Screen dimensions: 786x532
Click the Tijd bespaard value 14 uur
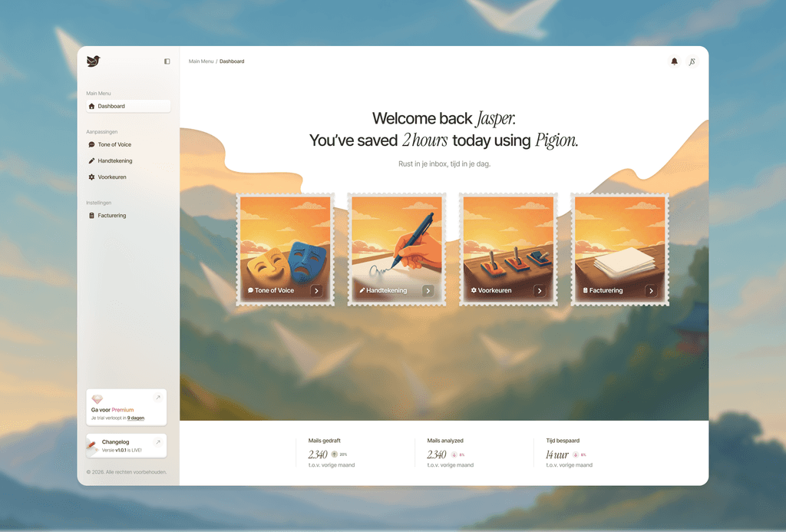pyautogui.click(x=557, y=454)
